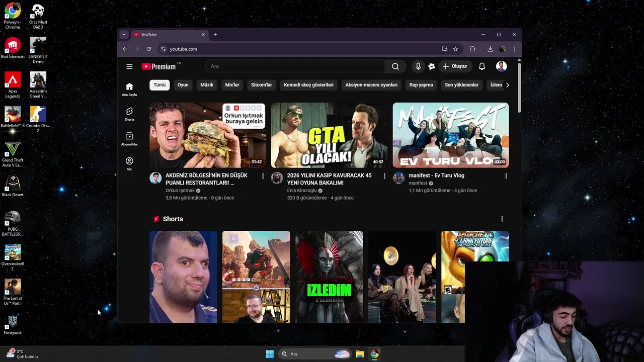Open Orkun Işıtmak channel avatar
Image resolution: width=644 pixels, height=362 pixels.
155,178
